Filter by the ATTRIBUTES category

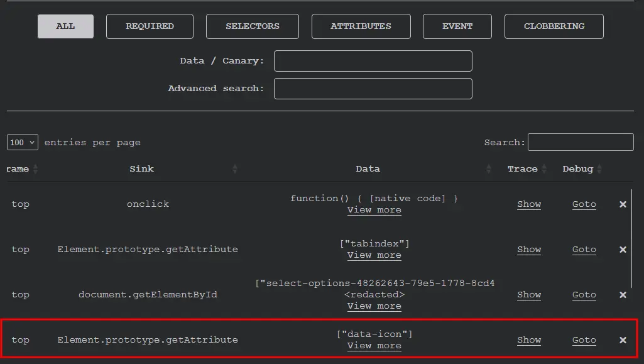point(361,26)
